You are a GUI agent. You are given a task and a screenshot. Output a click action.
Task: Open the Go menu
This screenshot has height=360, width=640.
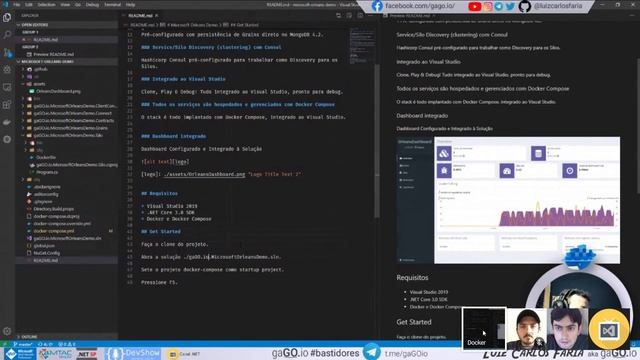(78, 4)
